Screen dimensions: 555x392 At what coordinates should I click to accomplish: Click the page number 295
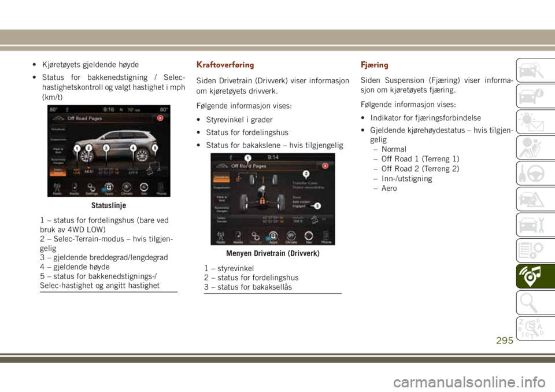(x=504, y=341)
